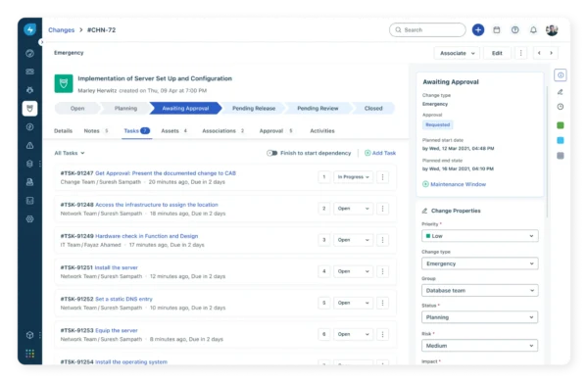The image size is (588, 382).
Task: Click the Freshservice lightning logo
Action: coord(30,29)
